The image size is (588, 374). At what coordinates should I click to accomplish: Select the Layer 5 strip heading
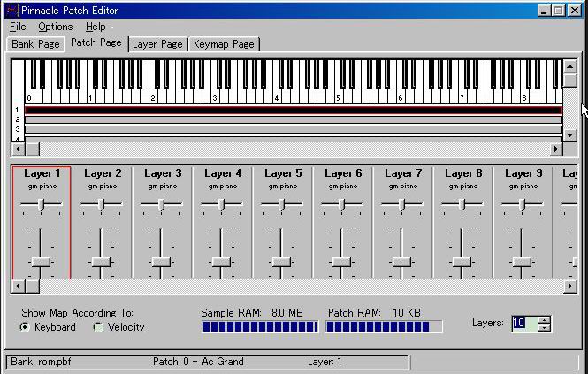(283, 173)
